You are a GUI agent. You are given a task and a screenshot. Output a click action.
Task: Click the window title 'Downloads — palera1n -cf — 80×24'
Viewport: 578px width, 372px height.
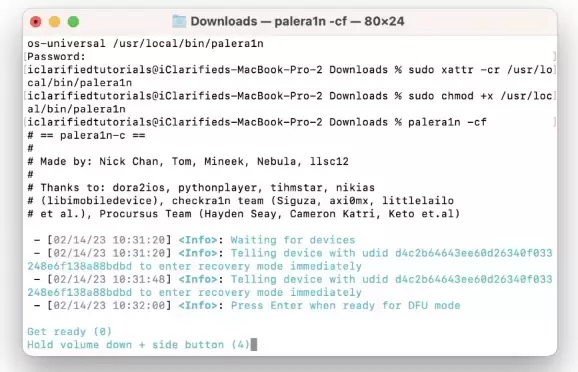pyautogui.click(x=297, y=21)
